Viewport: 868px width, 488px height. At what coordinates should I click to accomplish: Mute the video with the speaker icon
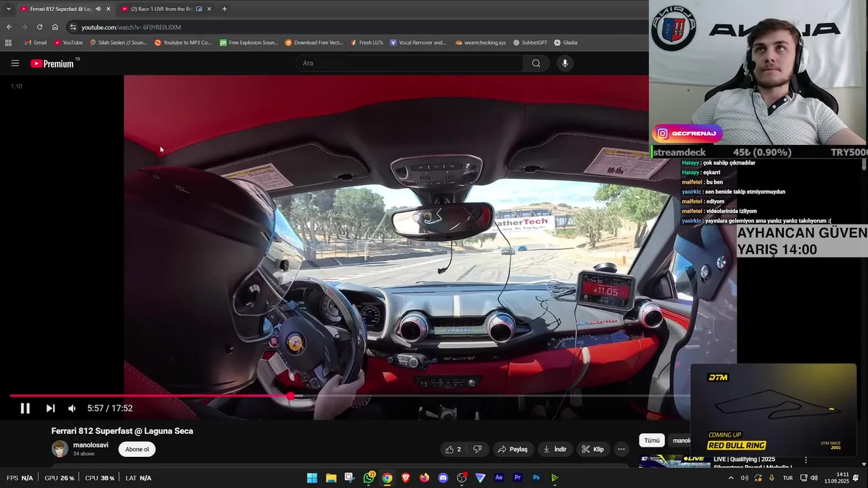click(x=72, y=408)
